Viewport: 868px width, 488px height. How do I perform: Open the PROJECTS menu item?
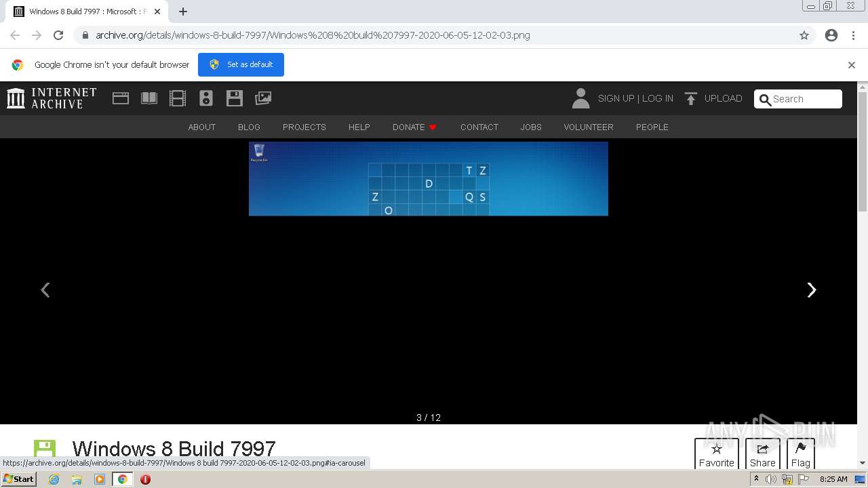[304, 127]
